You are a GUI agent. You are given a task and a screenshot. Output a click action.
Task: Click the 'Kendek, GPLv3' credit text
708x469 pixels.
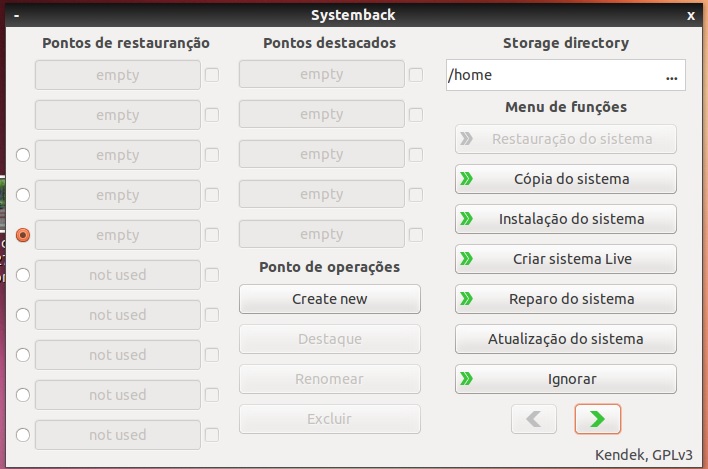pyautogui.click(x=643, y=455)
